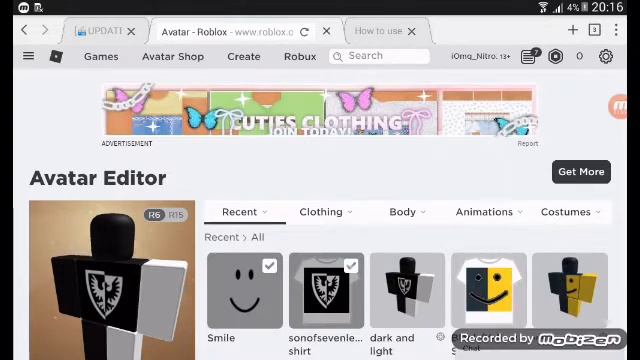This screenshot has width=640, height=360.
Task: Go back with the browser back arrow
Action: tap(24, 30)
